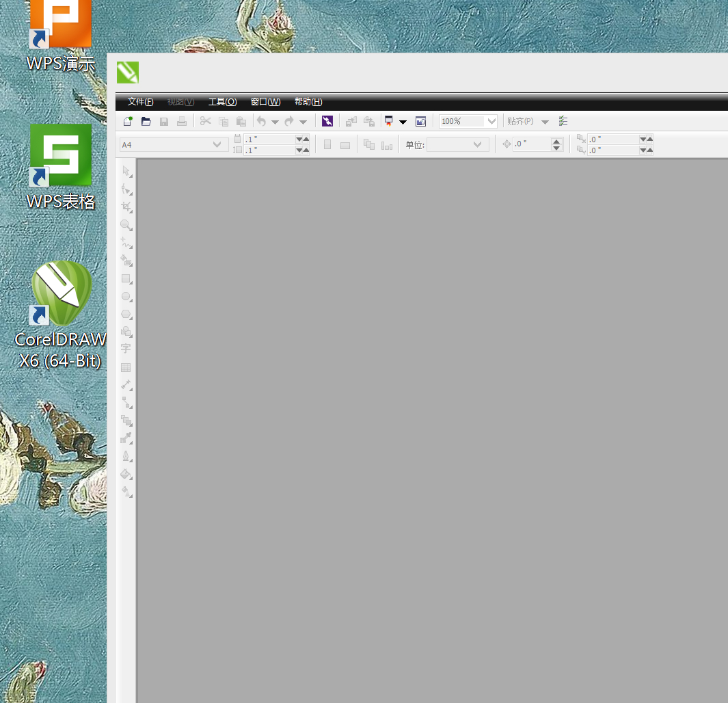Open the 工具(O) menu

click(x=222, y=102)
